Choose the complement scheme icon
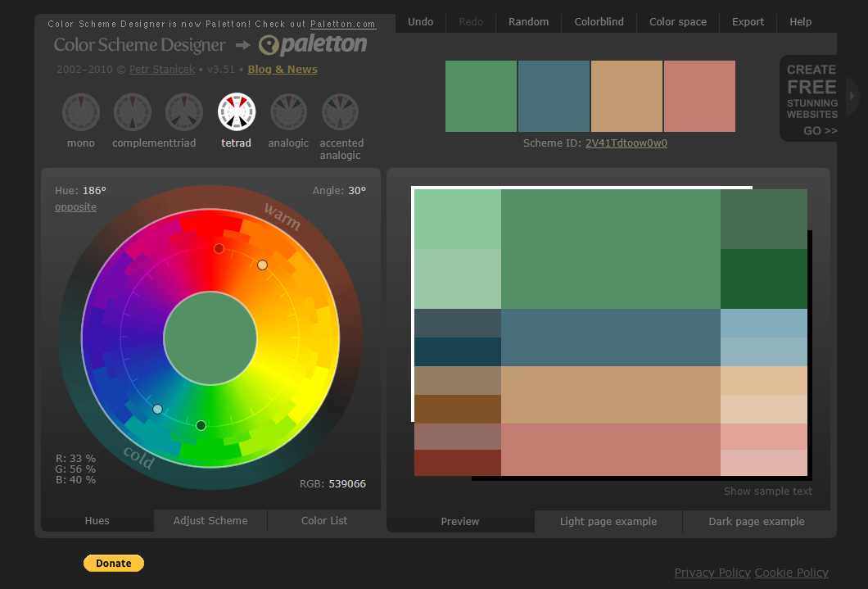Screen dimensions: 868x589 pyautogui.click(x=132, y=112)
